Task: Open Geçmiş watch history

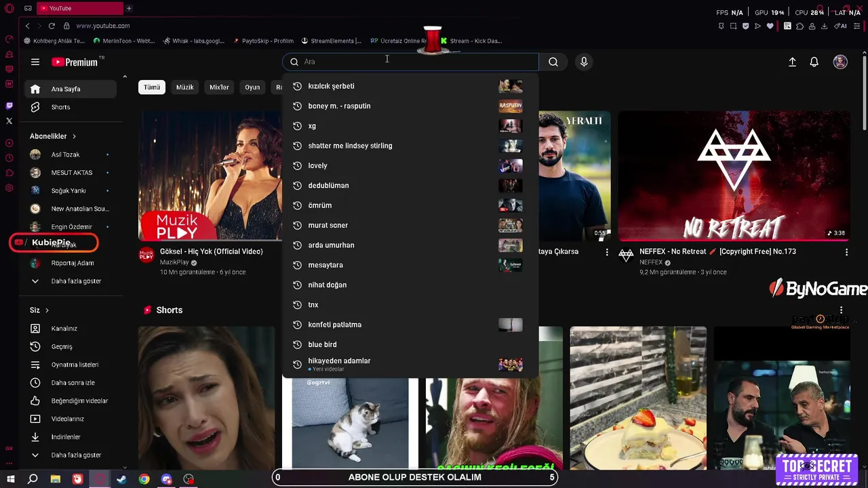Action: click(x=71, y=346)
